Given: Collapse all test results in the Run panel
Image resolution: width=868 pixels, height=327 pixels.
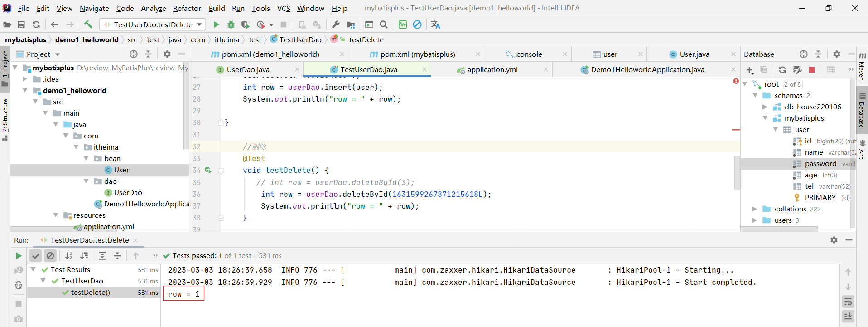Looking at the screenshot, I should click(117, 256).
